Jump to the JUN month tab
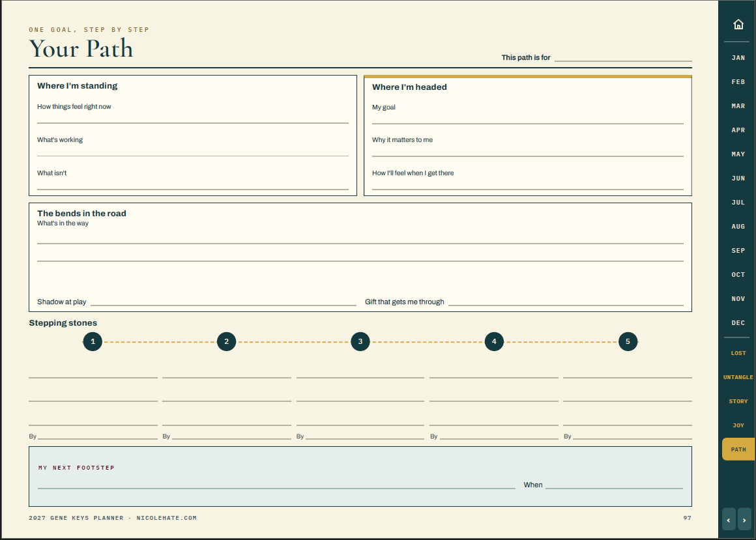Screen dimensions: 756x540 pyautogui.click(x=738, y=178)
